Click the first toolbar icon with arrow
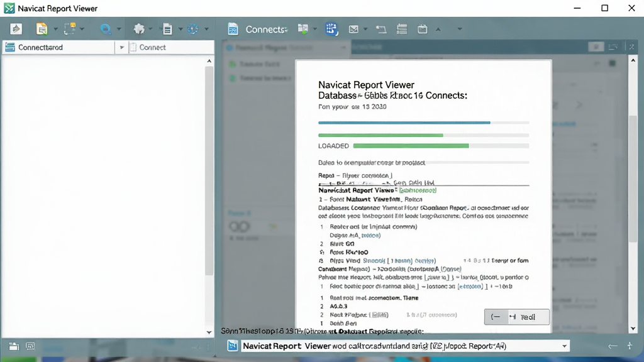 16,29
